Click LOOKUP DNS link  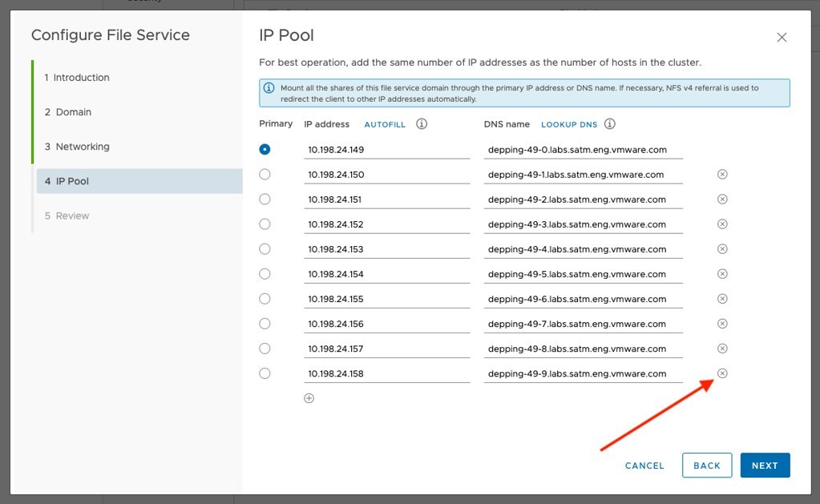(569, 125)
